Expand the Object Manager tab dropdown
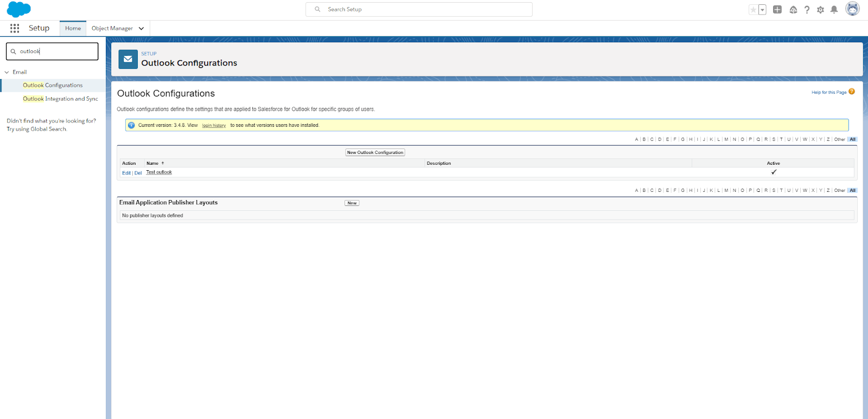 [x=141, y=28]
